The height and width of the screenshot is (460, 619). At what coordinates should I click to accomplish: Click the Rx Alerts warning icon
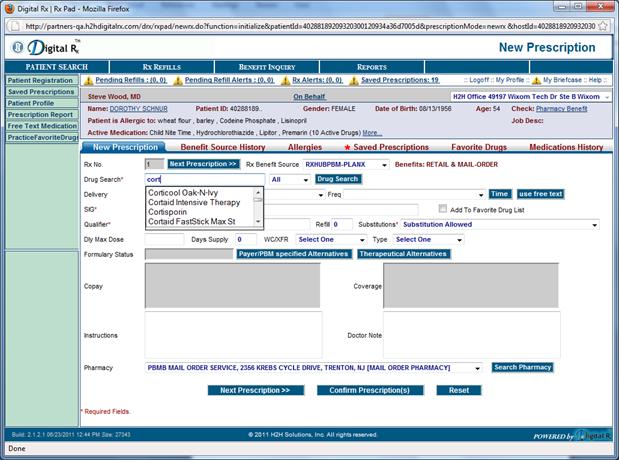(x=280, y=80)
